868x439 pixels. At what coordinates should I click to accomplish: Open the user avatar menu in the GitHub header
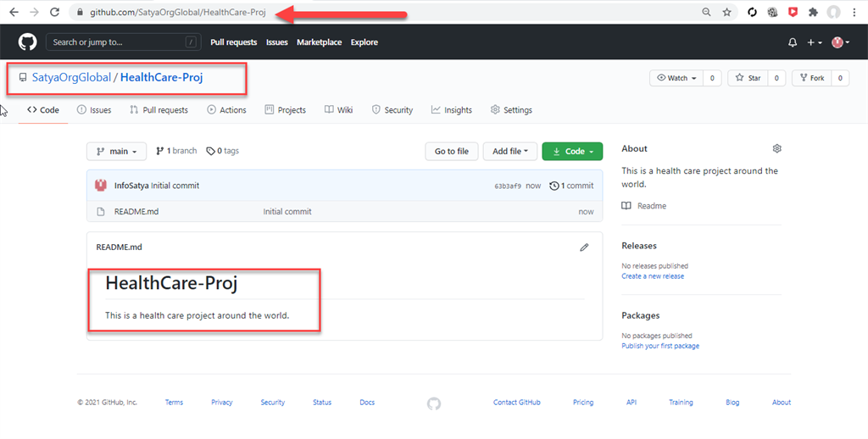[841, 42]
